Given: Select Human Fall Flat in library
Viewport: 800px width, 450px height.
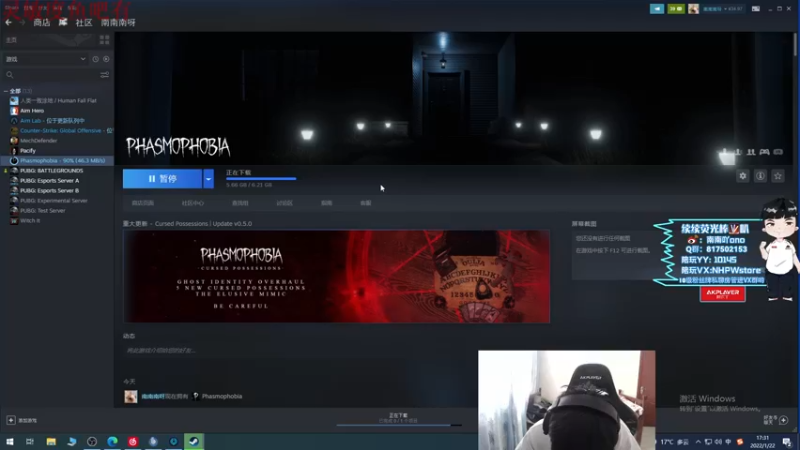Looking at the screenshot, I should [x=57, y=101].
